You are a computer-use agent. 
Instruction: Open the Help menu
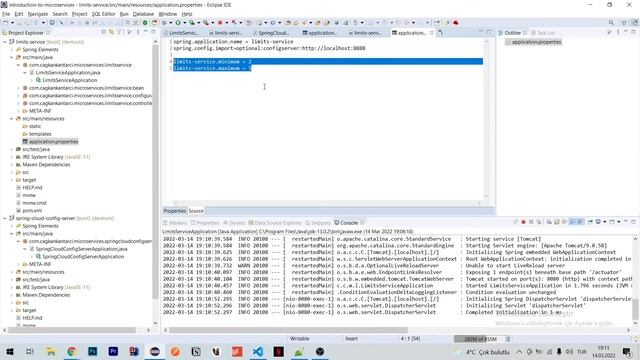[187, 14]
